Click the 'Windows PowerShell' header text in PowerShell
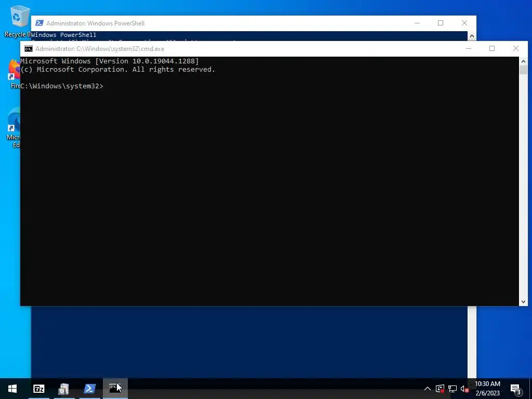Screen dimensions: 532x399 64,35
